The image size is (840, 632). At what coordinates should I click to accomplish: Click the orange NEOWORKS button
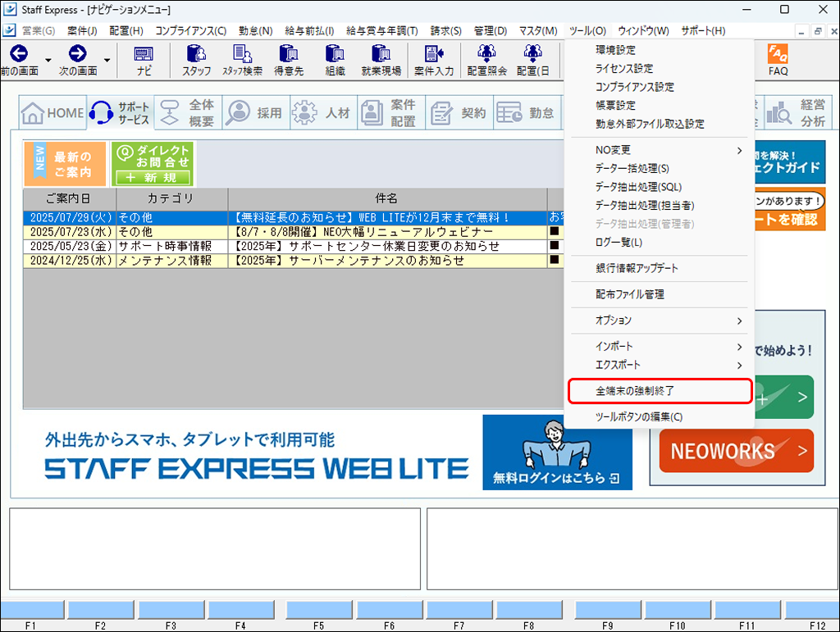[x=736, y=451]
